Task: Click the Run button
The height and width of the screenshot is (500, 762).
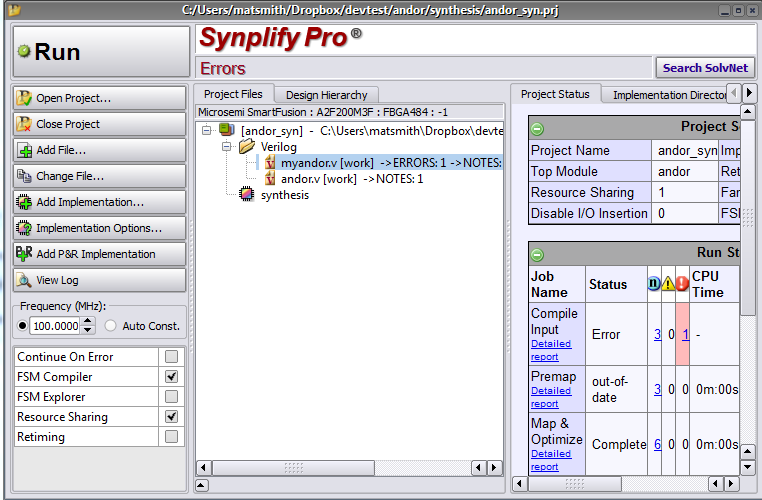Action: tap(100, 52)
